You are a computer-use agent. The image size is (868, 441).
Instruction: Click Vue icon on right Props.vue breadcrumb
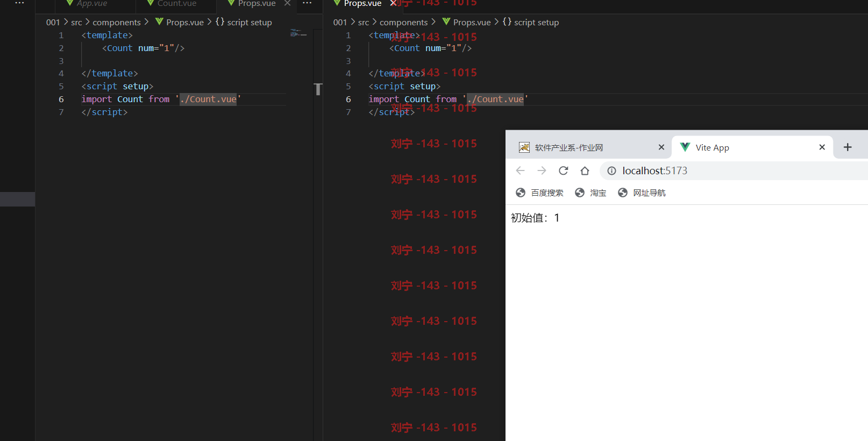pyautogui.click(x=446, y=22)
